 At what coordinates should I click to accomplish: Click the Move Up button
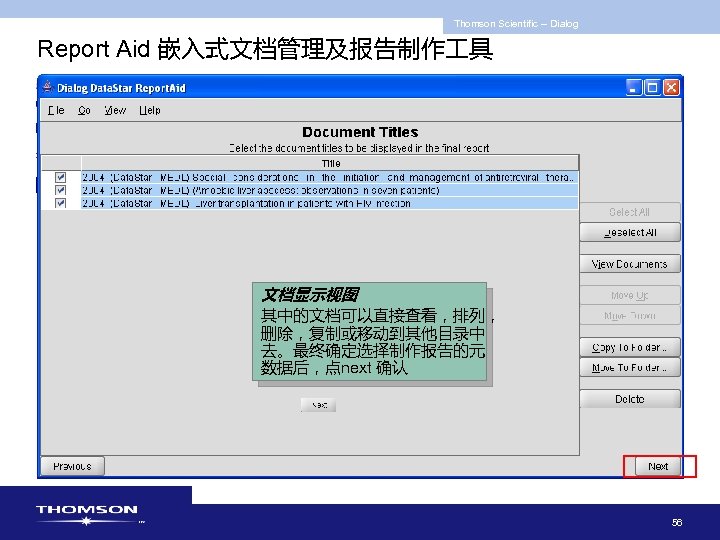630,295
